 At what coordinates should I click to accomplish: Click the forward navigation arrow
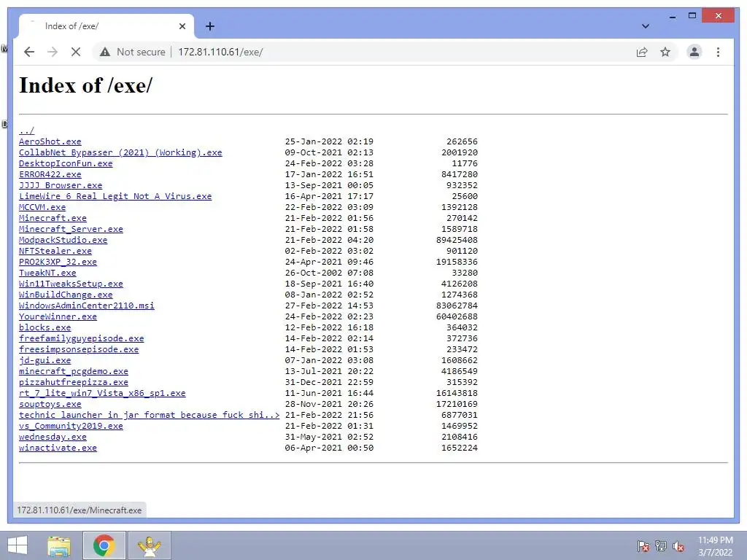pos(53,52)
